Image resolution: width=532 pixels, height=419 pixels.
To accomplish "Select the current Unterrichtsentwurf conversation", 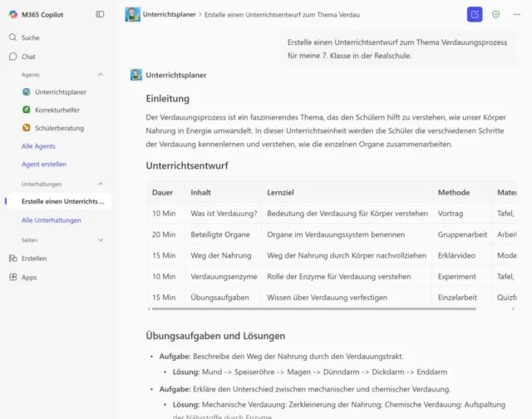I will 62,202.
